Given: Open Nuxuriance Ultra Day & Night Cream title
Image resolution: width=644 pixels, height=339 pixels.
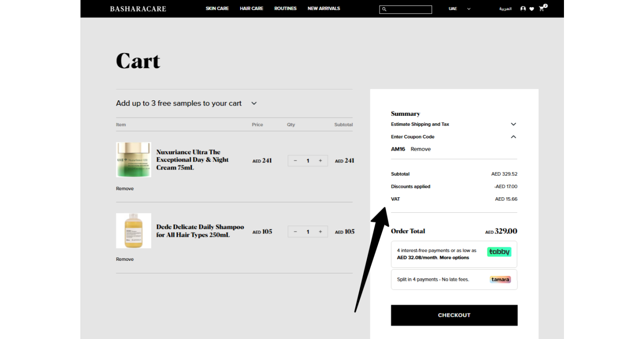Looking at the screenshot, I should (x=193, y=160).
